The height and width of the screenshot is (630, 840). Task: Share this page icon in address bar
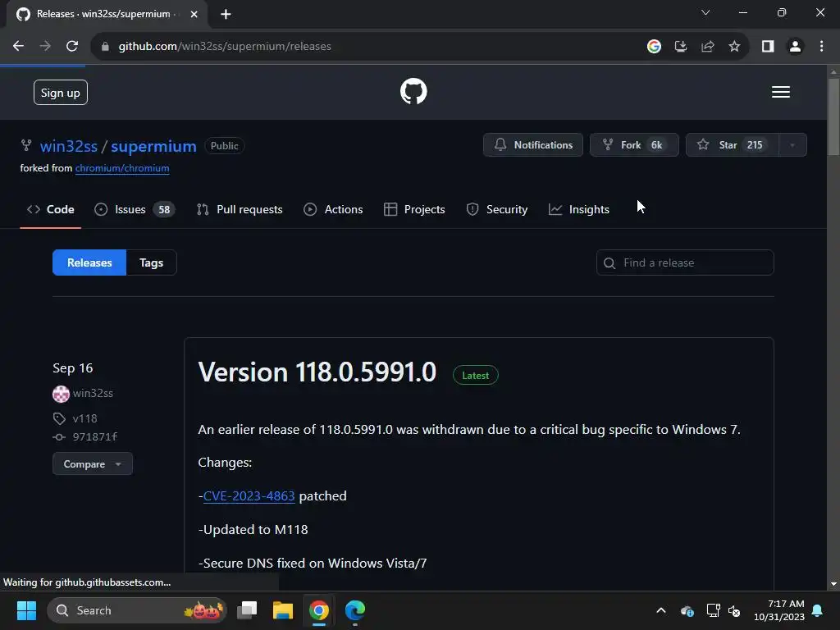(x=708, y=47)
